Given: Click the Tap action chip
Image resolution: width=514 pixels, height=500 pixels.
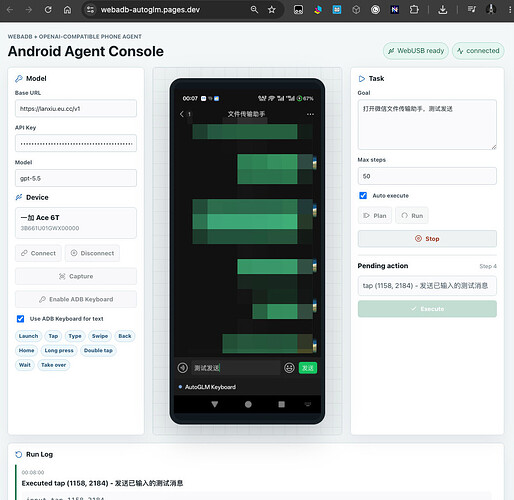Looking at the screenshot, I should pos(53,336).
